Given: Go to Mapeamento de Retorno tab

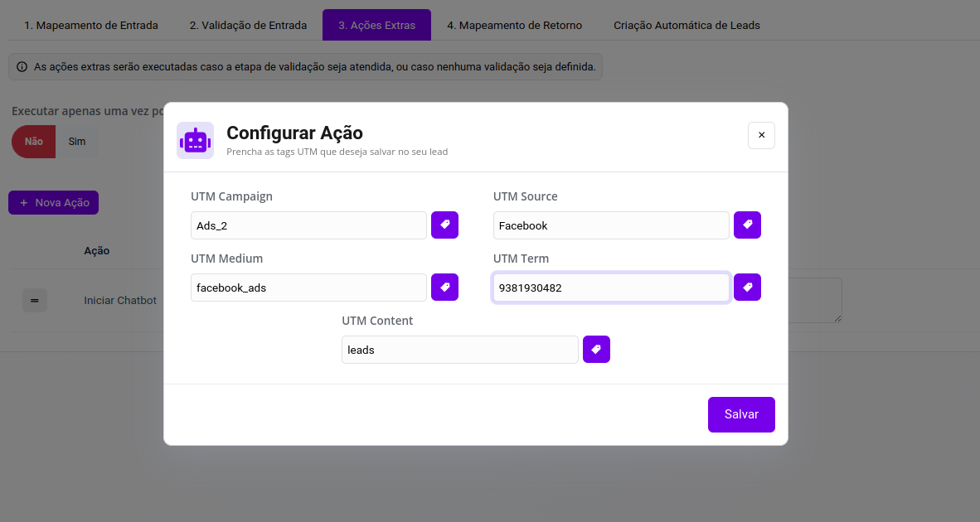Looking at the screenshot, I should (x=514, y=26).
